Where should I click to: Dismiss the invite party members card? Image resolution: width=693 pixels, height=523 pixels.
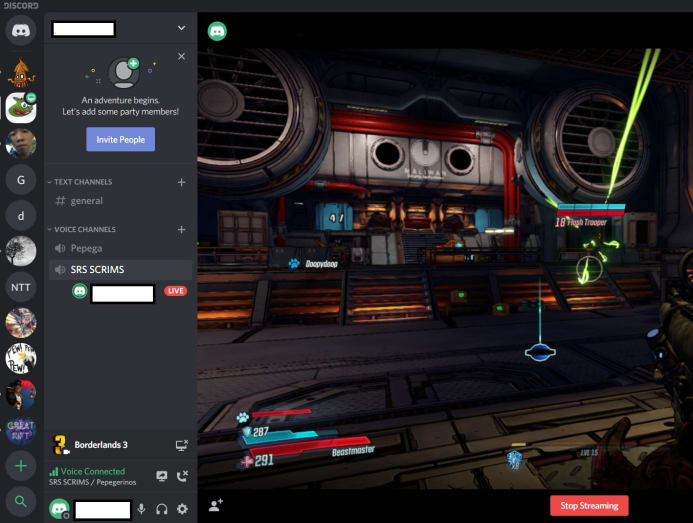pyautogui.click(x=181, y=57)
